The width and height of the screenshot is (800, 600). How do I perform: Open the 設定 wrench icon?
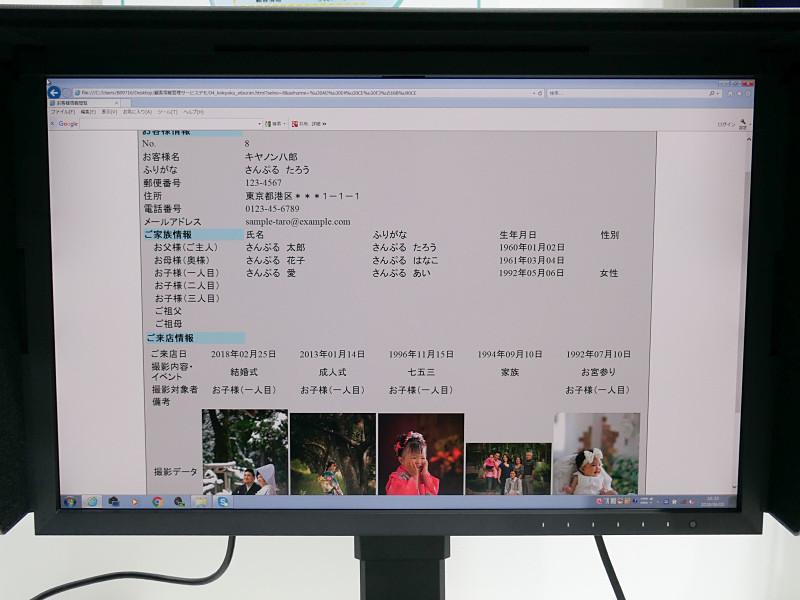743,123
